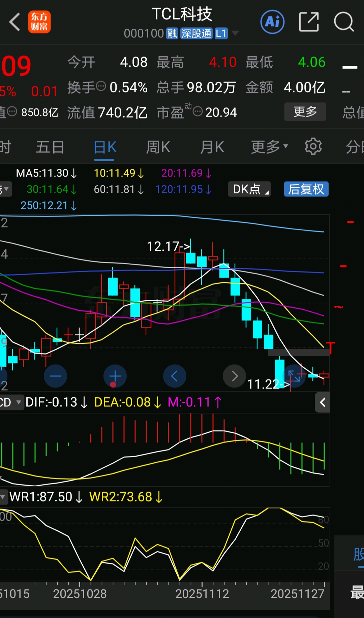The height and width of the screenshot is (618, 364).
Task: Tap the share export icon
Action: (x=309, y=22)
